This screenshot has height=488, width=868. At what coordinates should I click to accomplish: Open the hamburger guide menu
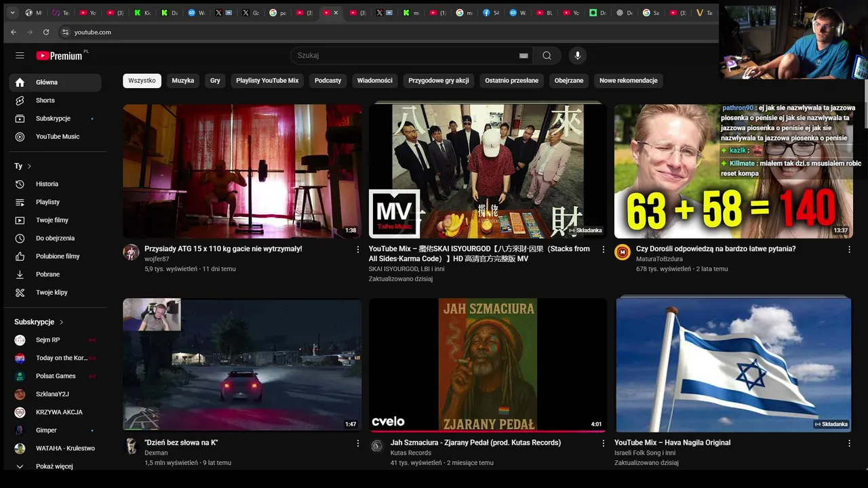[20, 56]
